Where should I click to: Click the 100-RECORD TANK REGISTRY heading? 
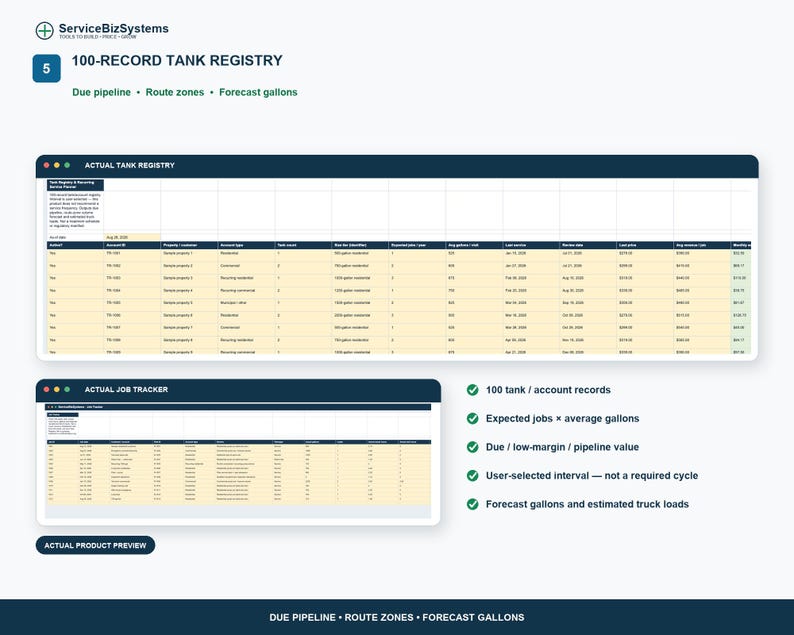click(177, 60)
